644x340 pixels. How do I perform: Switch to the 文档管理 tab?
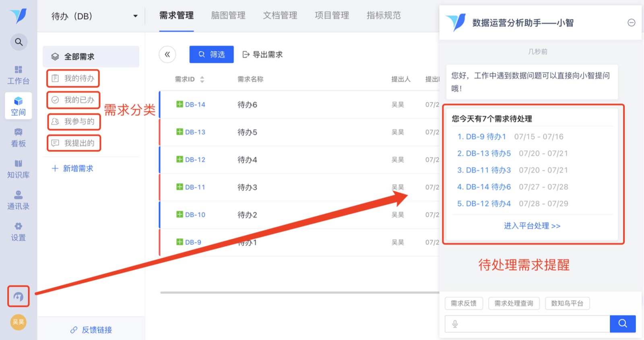[x=280, y=16]
